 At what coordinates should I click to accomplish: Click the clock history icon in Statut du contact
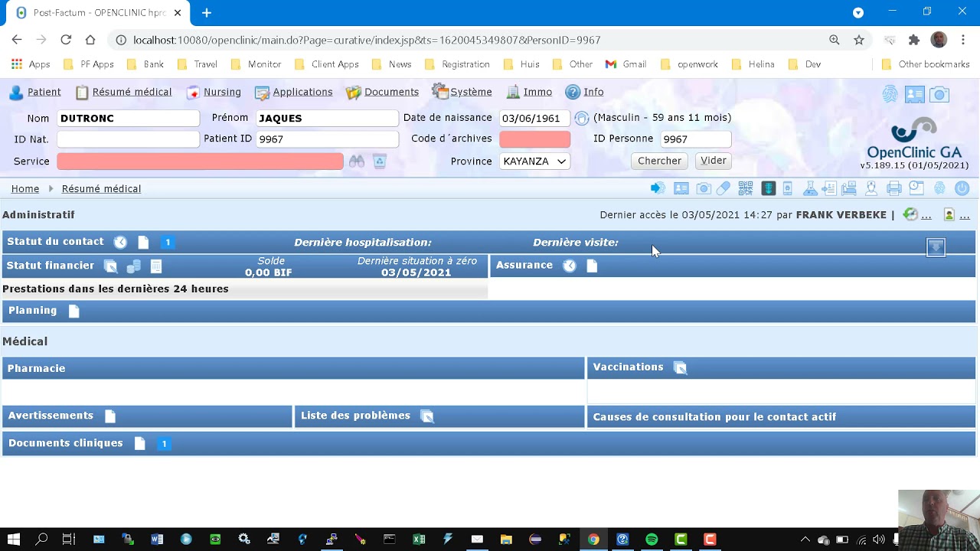coord(120,243)
